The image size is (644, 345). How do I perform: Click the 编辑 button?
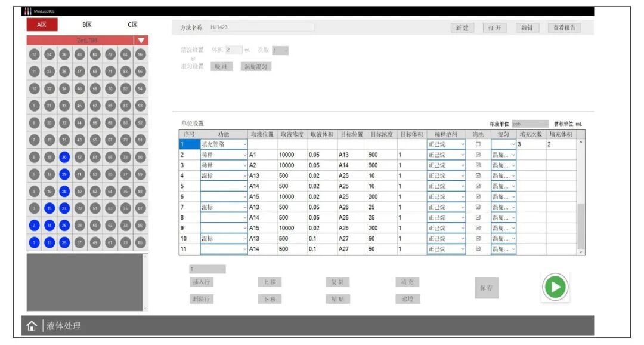(x=527, y=27)
